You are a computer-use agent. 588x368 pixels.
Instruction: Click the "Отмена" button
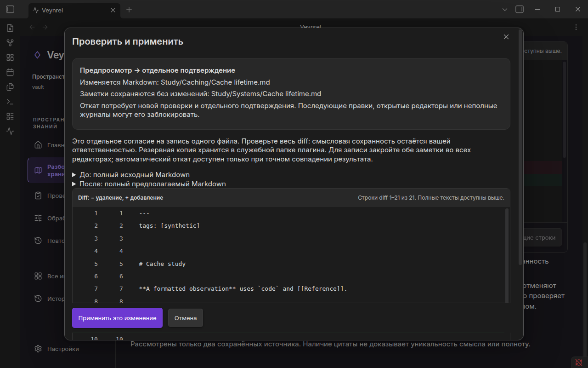click(x=186, y=318)
